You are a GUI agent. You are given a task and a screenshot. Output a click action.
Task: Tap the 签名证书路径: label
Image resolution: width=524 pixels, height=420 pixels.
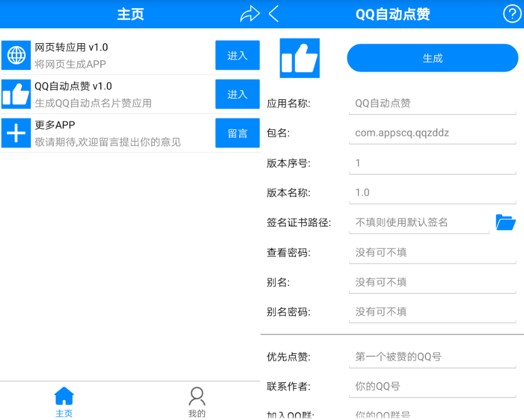click(299, 223)
